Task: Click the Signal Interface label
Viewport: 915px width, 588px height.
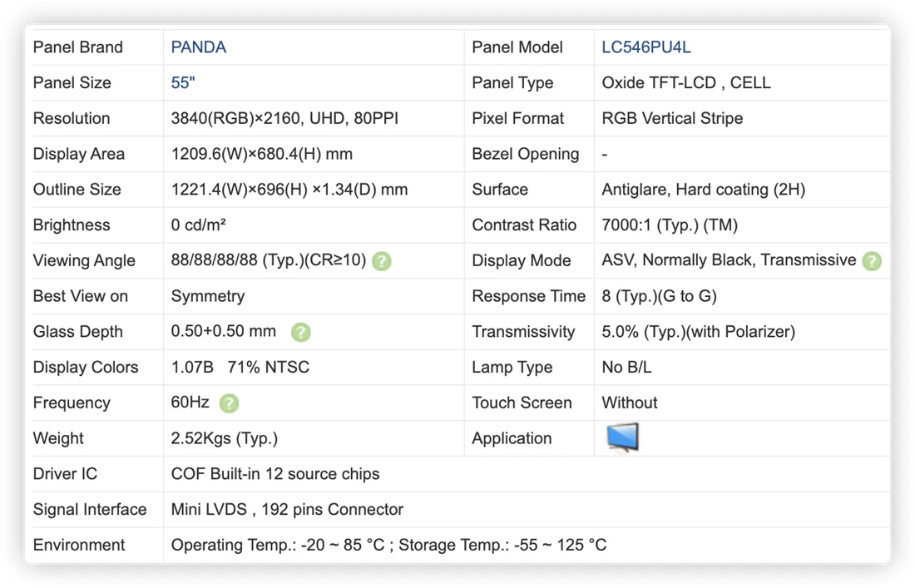Action: coord(90,510)
